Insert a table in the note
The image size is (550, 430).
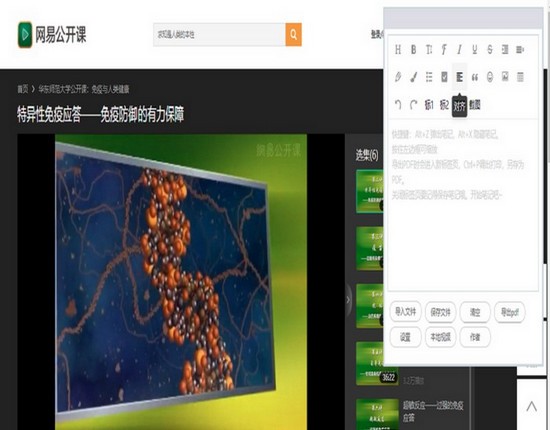520,76
